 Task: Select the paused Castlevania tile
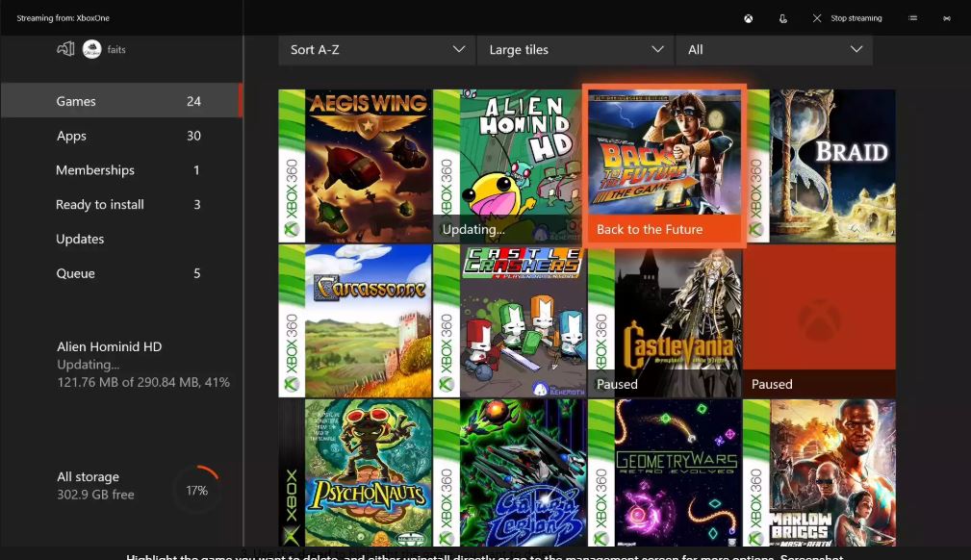coord(664,320)
